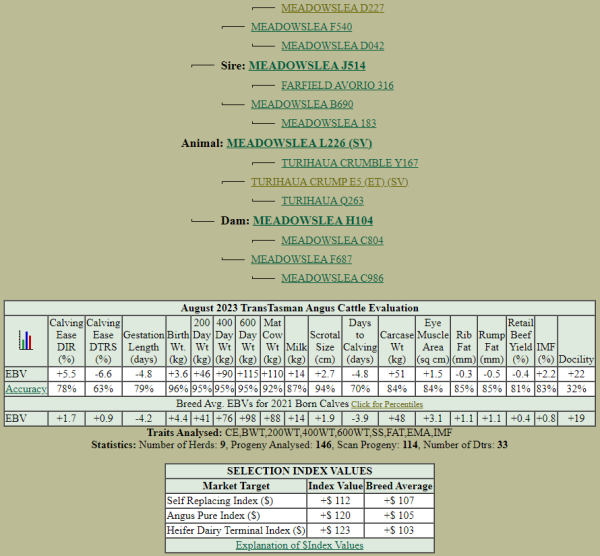Image resolution: width=600 pixels, height=556 pixels.
Task: Select the Market Target column header
Action: (236, 486)
